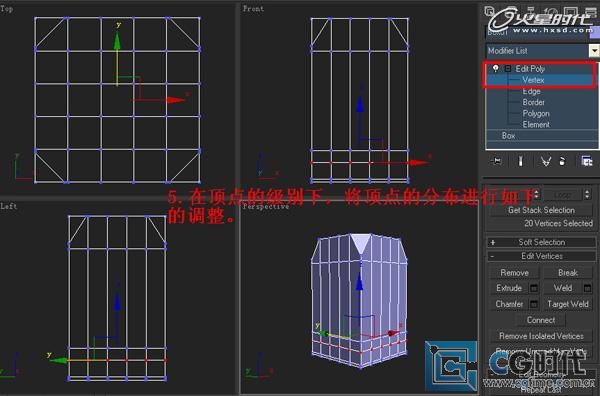Click blue Z axis arrow in Front viewport
Screen dimensions: 600x396
point(360,104)
